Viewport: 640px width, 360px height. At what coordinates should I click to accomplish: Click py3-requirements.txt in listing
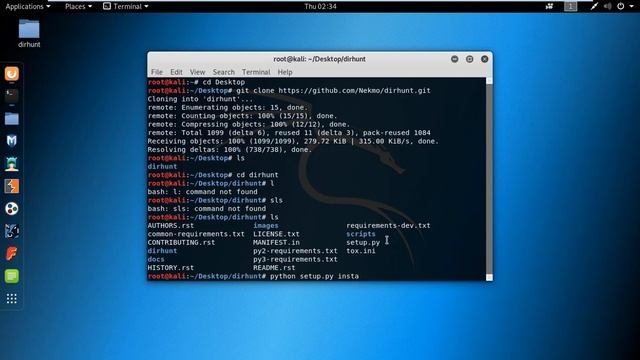tap(295, 259)
